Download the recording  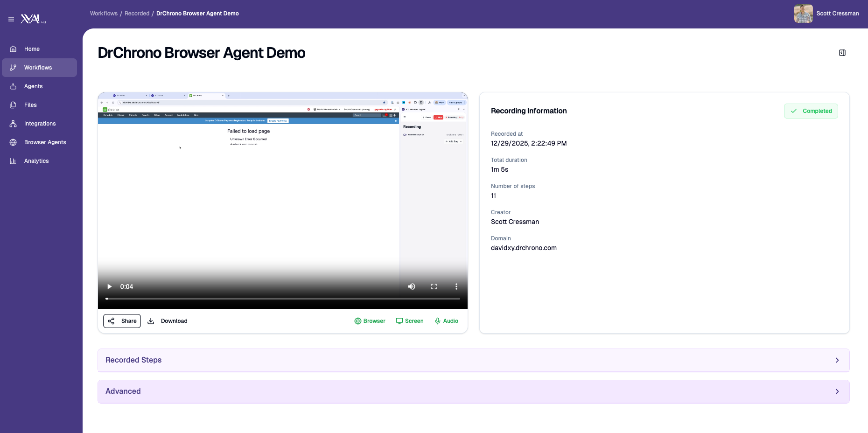[167, 321]
